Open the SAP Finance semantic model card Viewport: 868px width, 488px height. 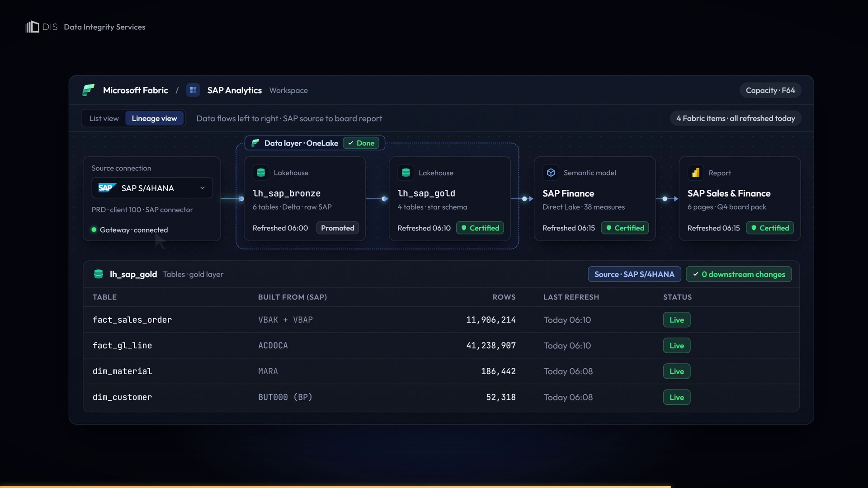[x=594, y=198]
